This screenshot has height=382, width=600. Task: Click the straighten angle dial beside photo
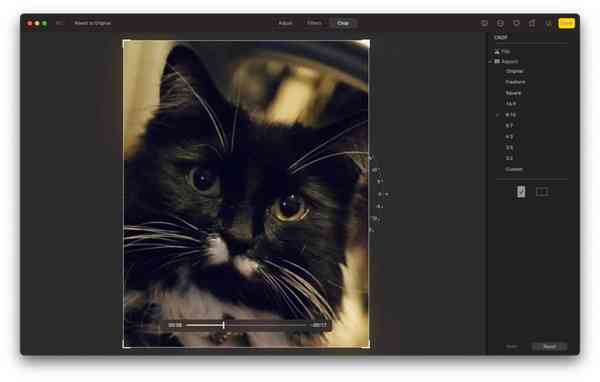point(380,194)
